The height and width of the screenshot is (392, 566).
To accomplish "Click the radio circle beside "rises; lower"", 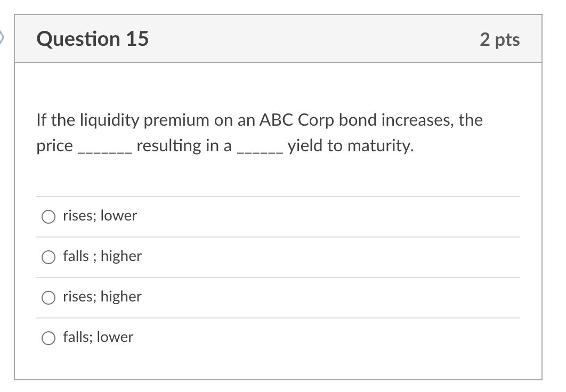I will click(48, 216).
